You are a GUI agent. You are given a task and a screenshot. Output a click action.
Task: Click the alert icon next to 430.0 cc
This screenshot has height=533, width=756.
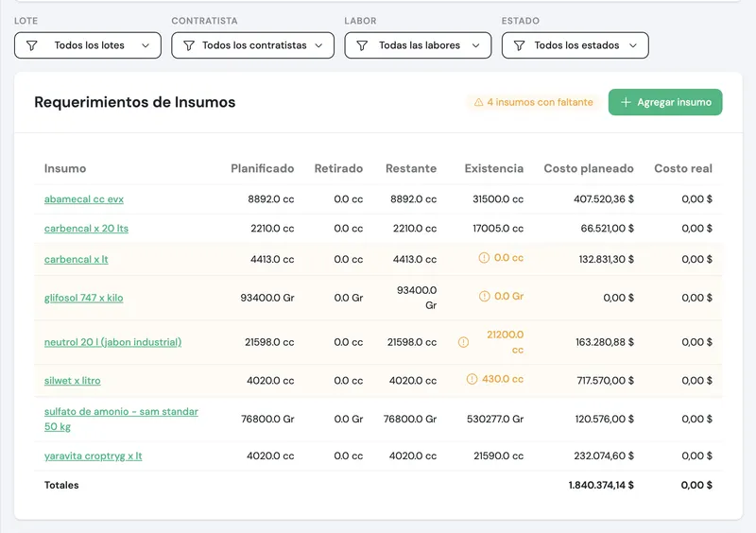(472, 379)
